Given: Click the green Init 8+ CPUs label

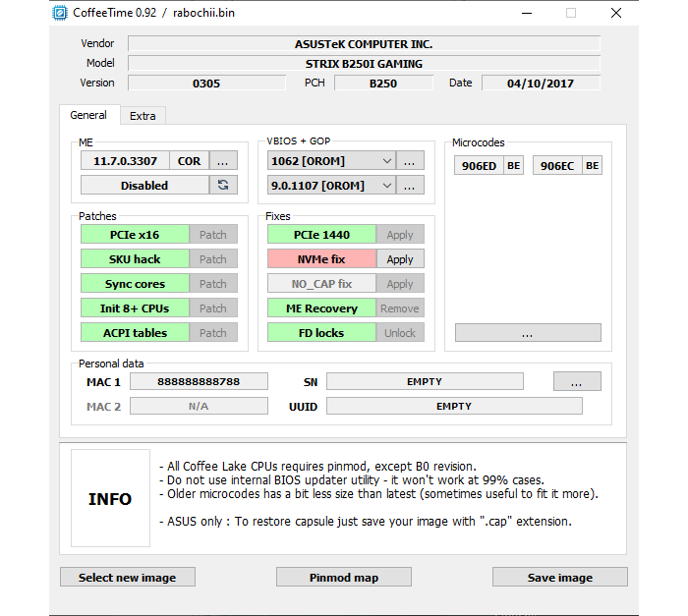Looking at the screenshot, I should click(135, 308).
